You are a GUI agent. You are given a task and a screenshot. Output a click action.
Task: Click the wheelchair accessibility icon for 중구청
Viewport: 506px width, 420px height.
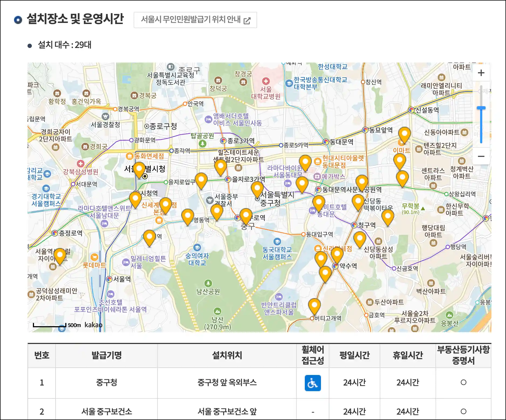[313, 383]
